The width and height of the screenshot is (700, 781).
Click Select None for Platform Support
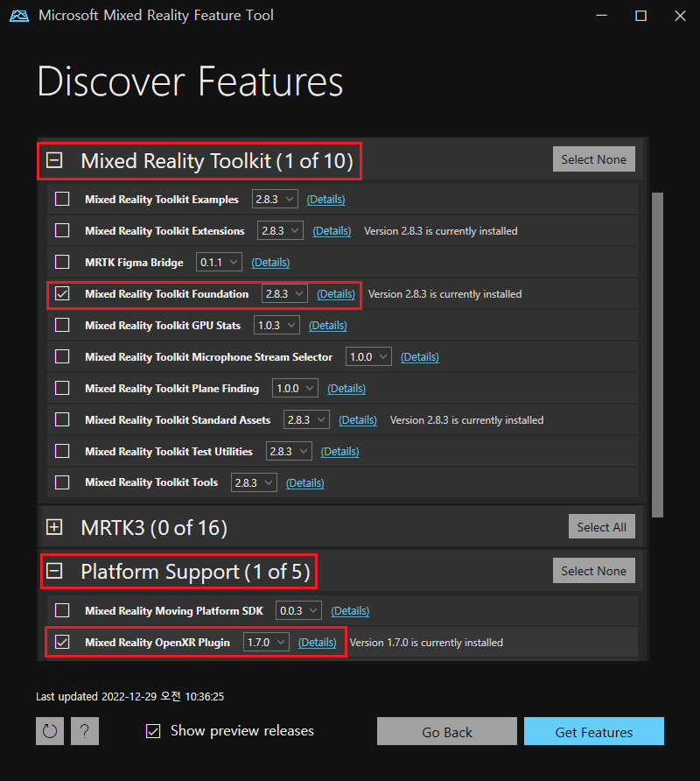pos(593,571)
